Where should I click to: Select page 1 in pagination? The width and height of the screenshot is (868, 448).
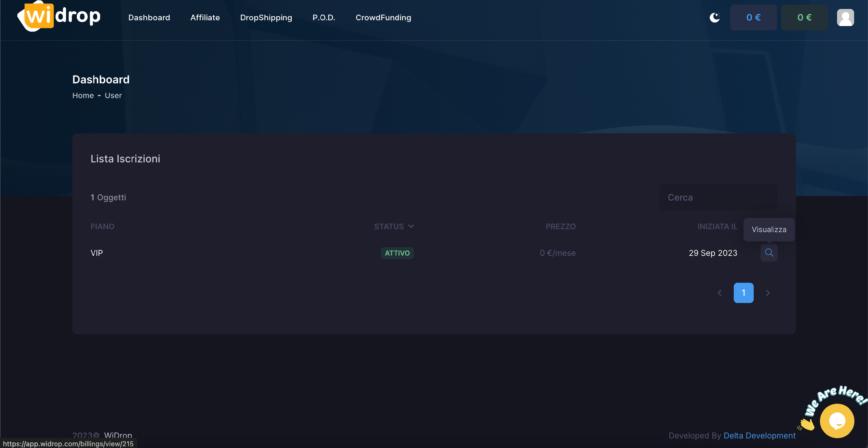[743, 293]
